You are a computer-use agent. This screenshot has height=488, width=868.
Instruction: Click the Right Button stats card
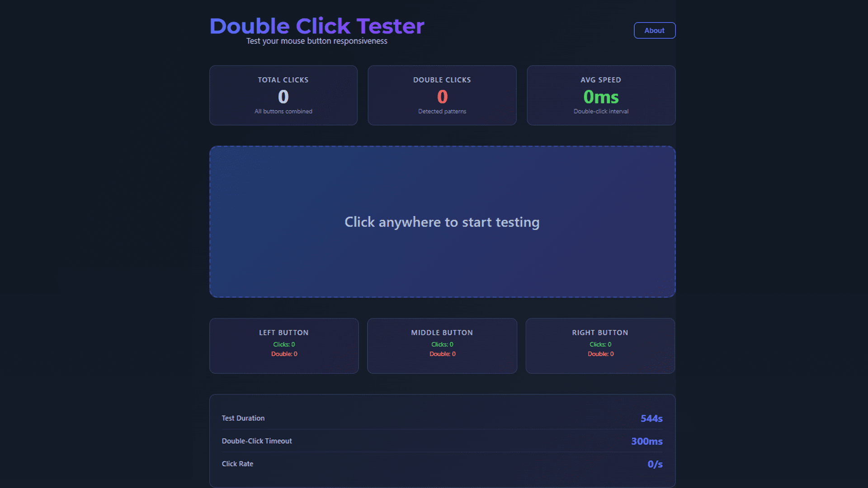600,346
